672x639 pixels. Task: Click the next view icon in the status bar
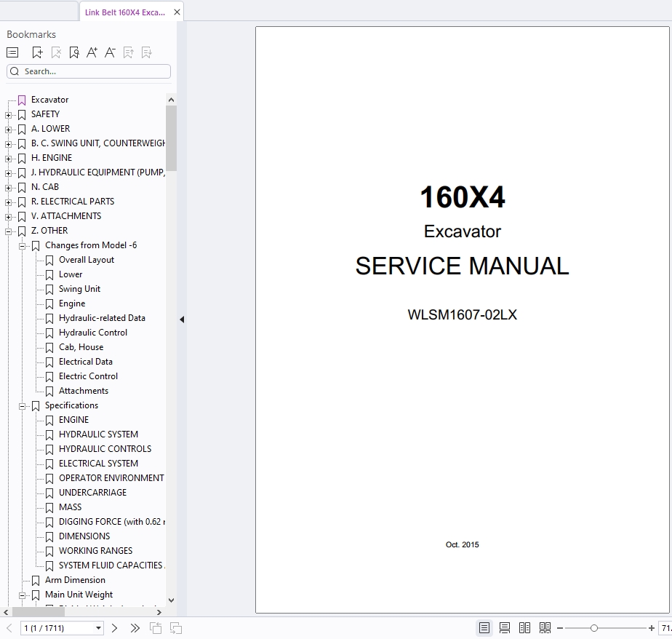[x=176, y=628]
